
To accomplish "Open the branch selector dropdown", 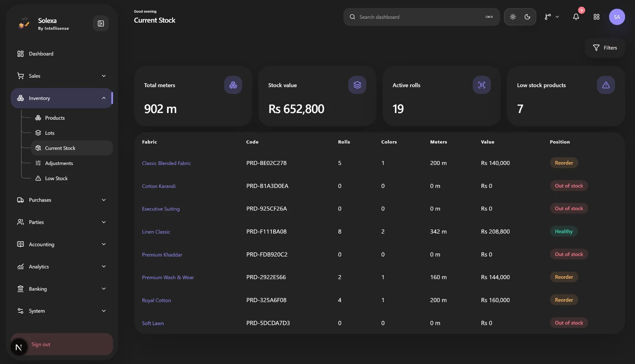I will [x=552, y=17].
